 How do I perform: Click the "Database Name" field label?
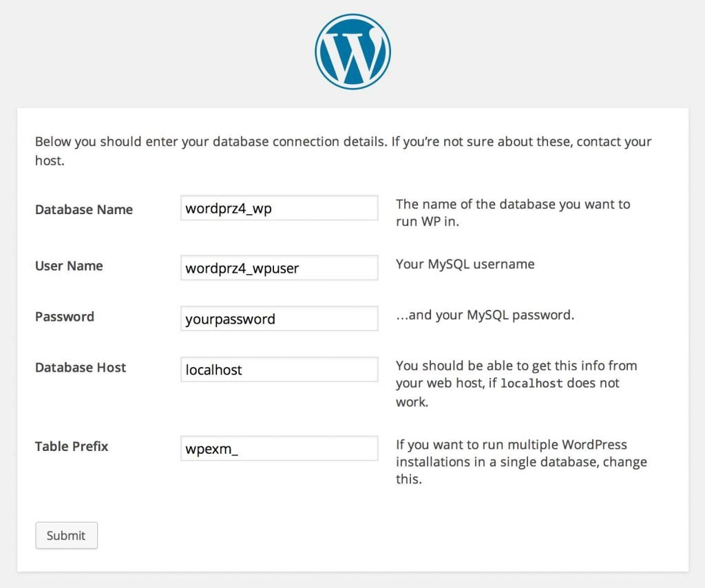84,210
